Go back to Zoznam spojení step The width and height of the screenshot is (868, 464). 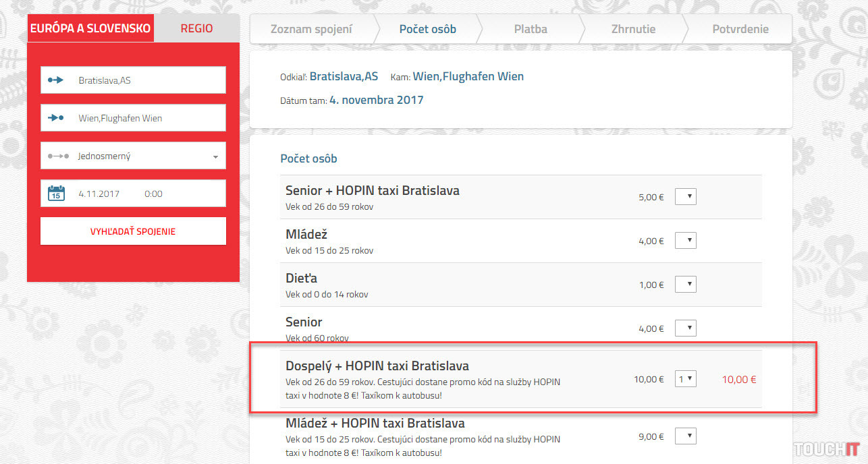click(311, 29)
